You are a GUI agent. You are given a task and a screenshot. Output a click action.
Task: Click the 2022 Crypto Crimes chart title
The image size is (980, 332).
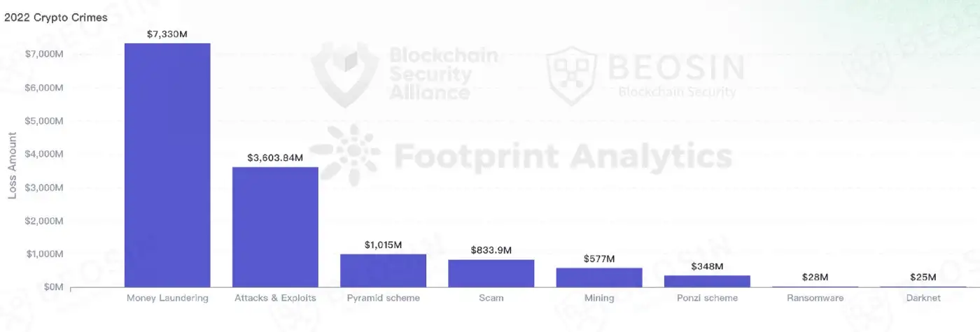pos(56,17)
